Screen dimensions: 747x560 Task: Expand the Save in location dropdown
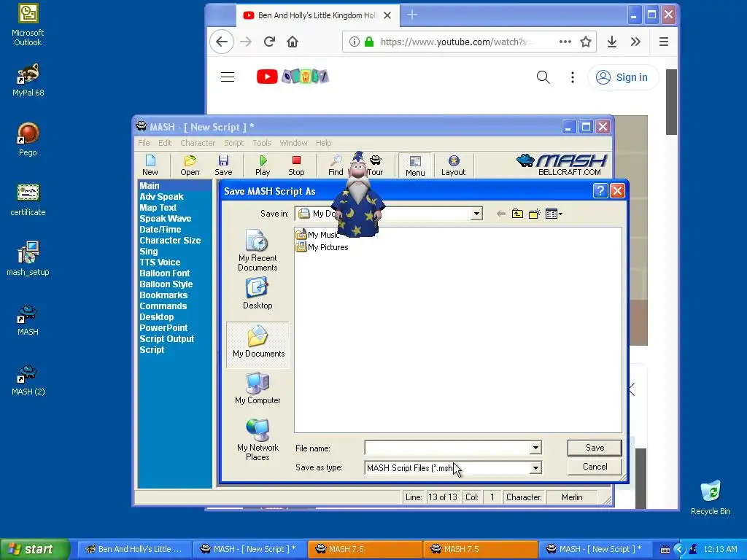476,214
